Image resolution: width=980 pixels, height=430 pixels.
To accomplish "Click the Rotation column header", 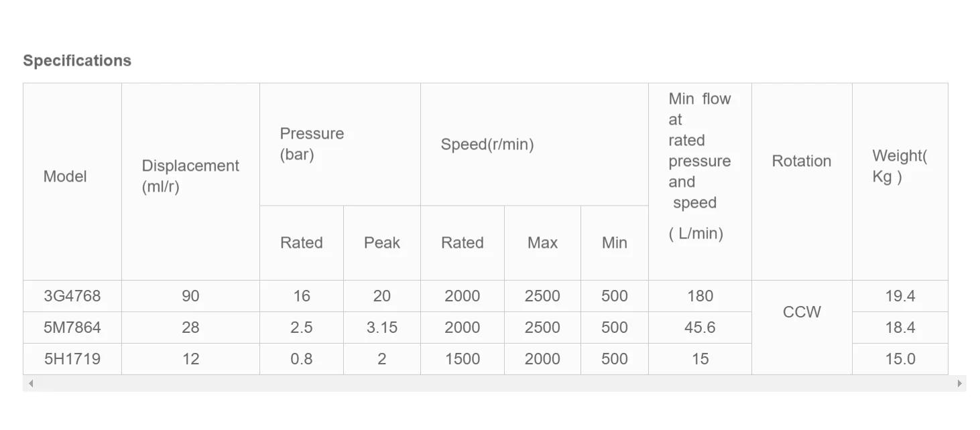I will (x=801, y=161).
